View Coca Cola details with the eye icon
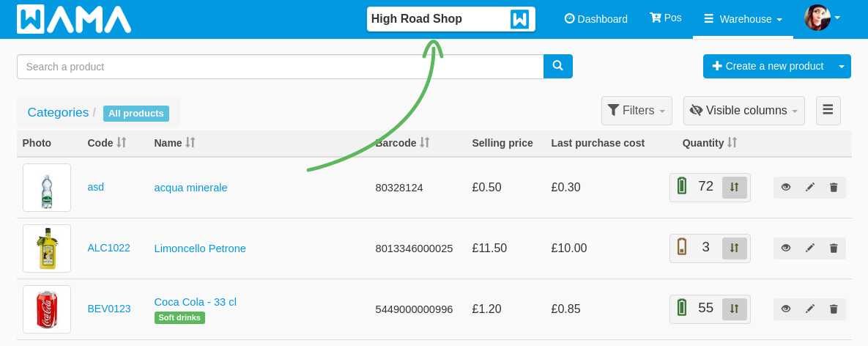This screenshot has height=346, width=868. [785, 309]
